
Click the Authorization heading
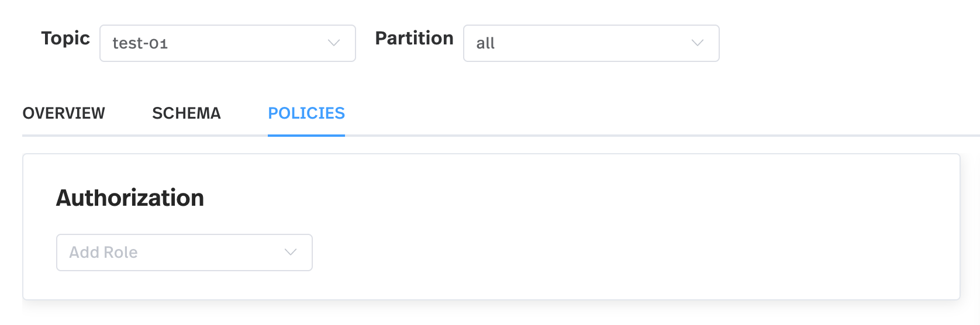click(130, 198)
